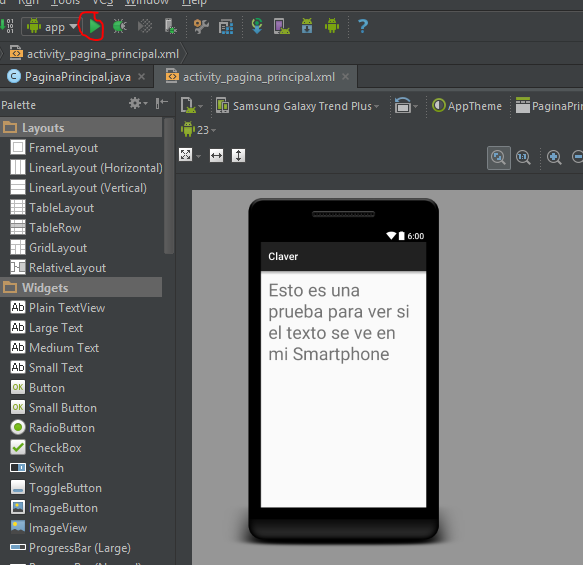Start the Debug app bug icon
This screenshot has height=565, width=583.
119,26
